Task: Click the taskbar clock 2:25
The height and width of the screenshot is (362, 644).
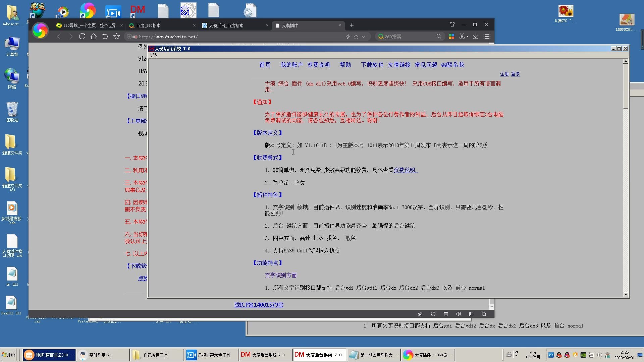Action: coord(625,355)
